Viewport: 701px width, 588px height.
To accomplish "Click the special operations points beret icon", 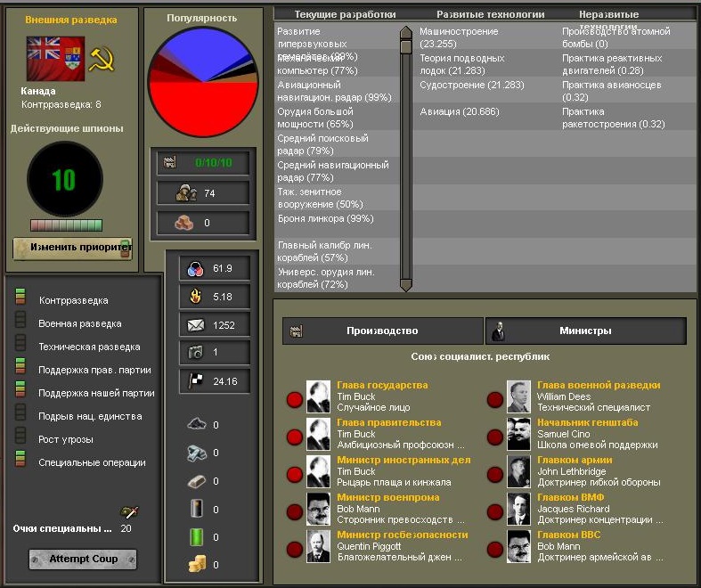I will 130,512.
